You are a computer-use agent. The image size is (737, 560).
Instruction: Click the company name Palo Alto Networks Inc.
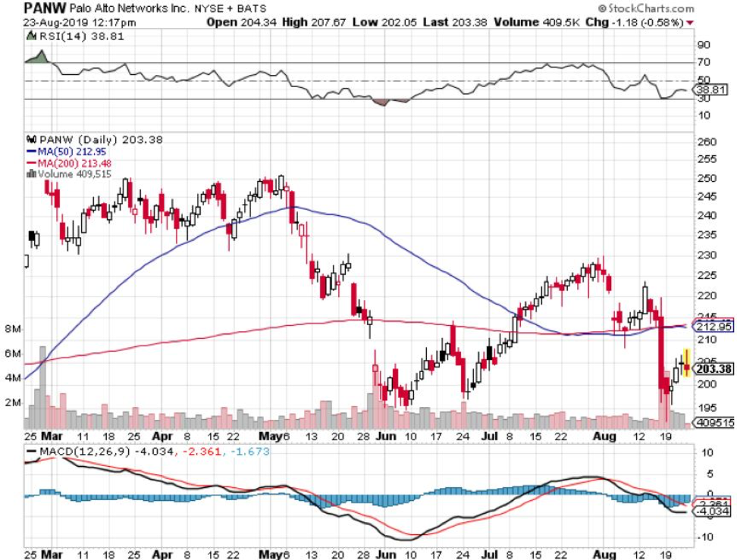[x=130, y=8]
